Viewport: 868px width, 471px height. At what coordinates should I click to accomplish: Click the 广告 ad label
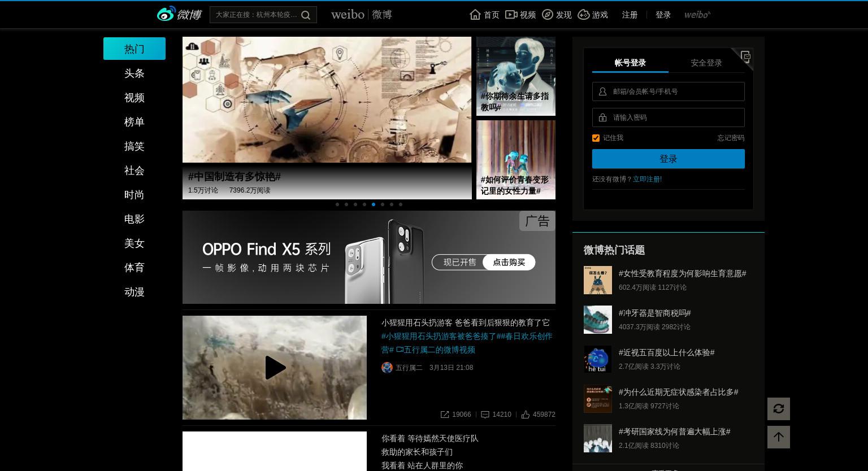click(x=537, y=221)
